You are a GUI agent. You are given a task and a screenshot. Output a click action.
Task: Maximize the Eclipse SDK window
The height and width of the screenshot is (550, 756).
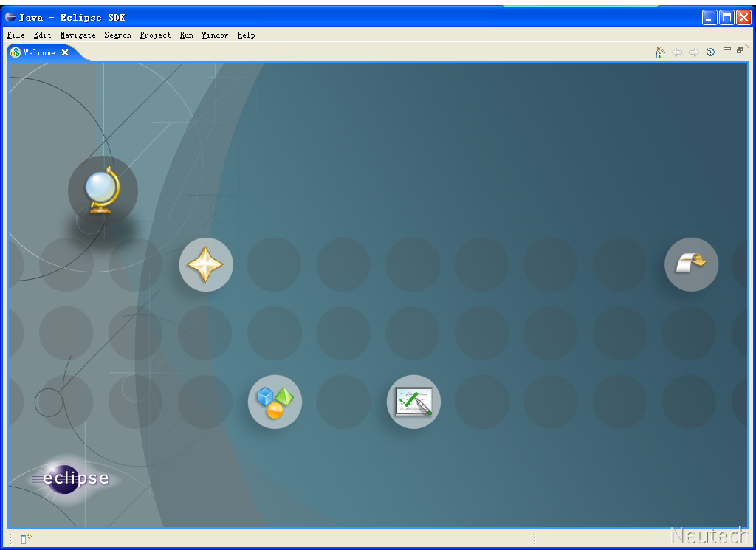(726, 18)
